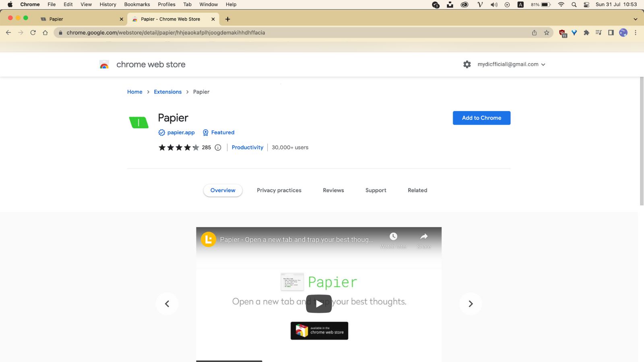Click the green Papier extension logo
The image size is (644, 362).
click(x=138, y=122)
